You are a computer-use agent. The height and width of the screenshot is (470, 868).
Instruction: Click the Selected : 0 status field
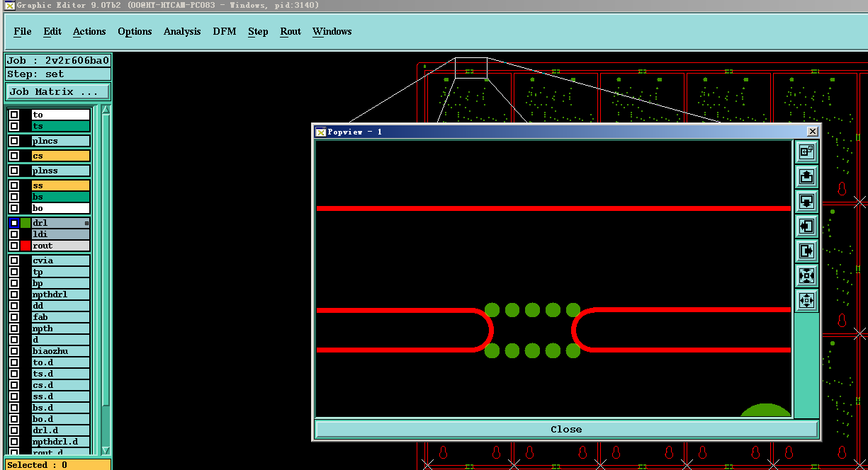point(58,464)
